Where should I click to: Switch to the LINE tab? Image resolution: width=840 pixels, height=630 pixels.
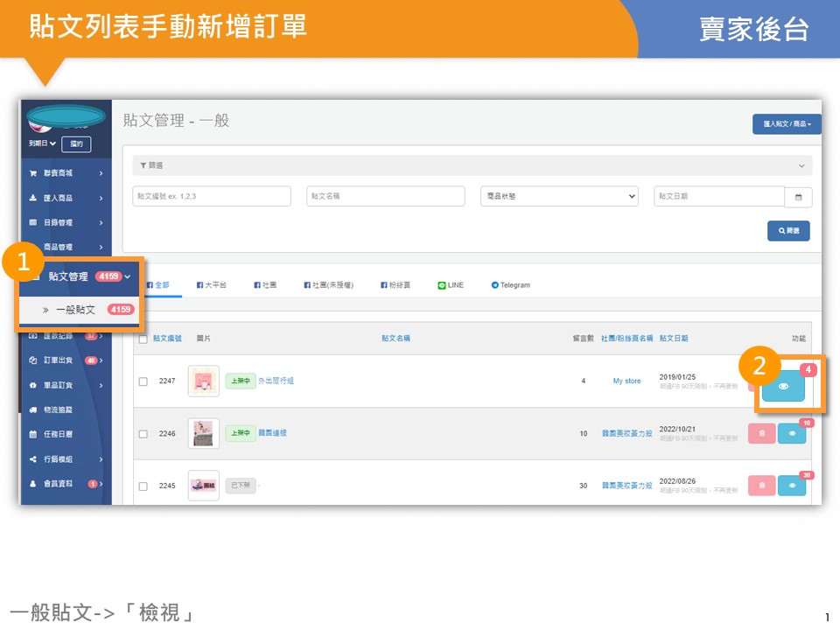pyautogui.click(x=451, y=285)
